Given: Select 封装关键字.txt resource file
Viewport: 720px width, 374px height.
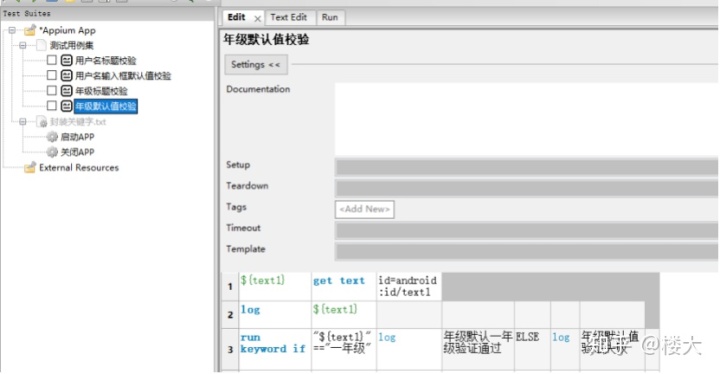Looking at the screenshot, I should (78, 122).
